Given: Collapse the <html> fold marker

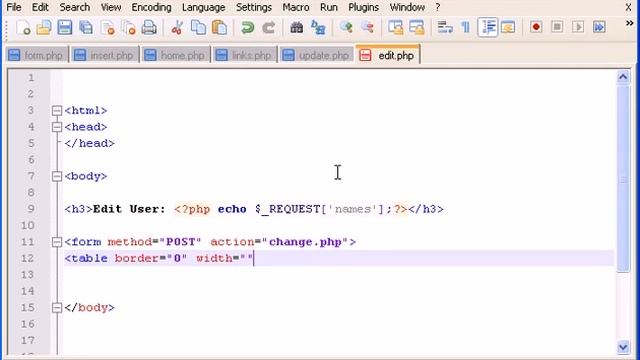Looking at the screenshot, I should point(57,111).
